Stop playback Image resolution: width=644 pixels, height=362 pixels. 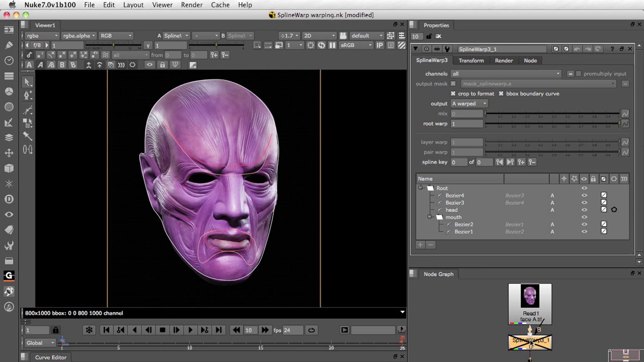[162, 330]
